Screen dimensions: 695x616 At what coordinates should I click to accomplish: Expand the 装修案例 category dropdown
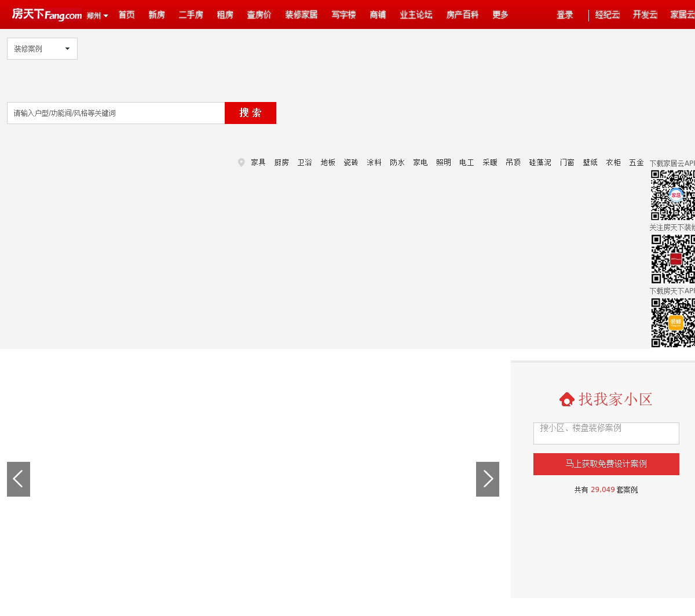tap(42, 49)
